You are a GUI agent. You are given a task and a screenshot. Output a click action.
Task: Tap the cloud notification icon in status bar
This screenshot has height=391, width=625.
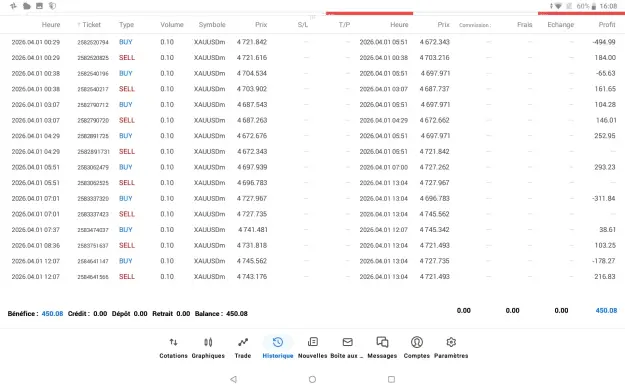[x=27, y=6]
